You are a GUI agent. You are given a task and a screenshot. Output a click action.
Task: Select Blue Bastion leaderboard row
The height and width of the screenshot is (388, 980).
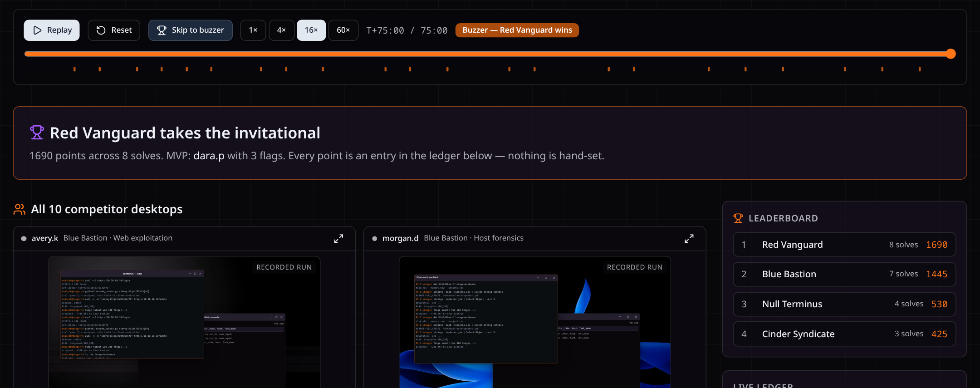click(844, 274)
